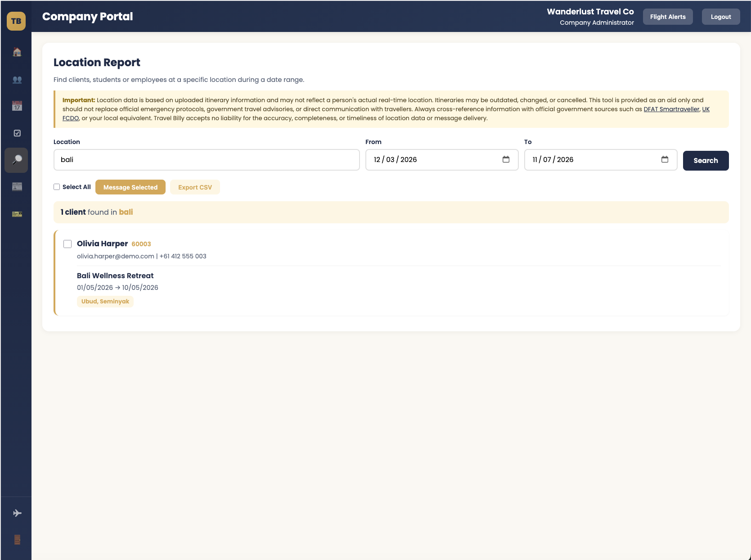Open the newspaper sidebar icon
751x560 pixels.
pos(17,187)
